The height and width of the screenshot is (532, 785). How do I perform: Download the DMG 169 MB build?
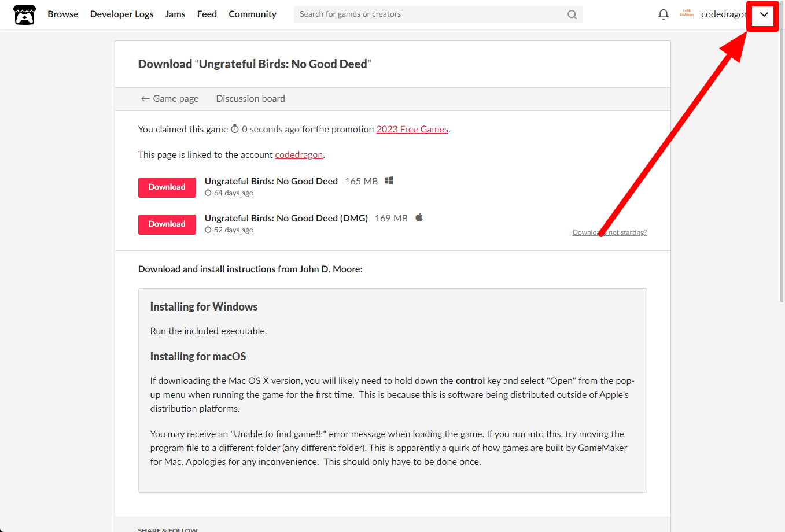point(167,224)
